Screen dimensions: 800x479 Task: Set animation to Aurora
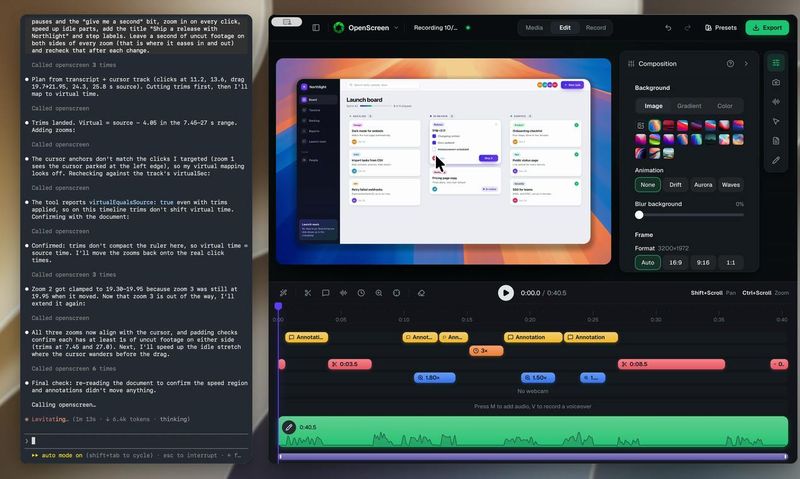(x=703, y=185)
